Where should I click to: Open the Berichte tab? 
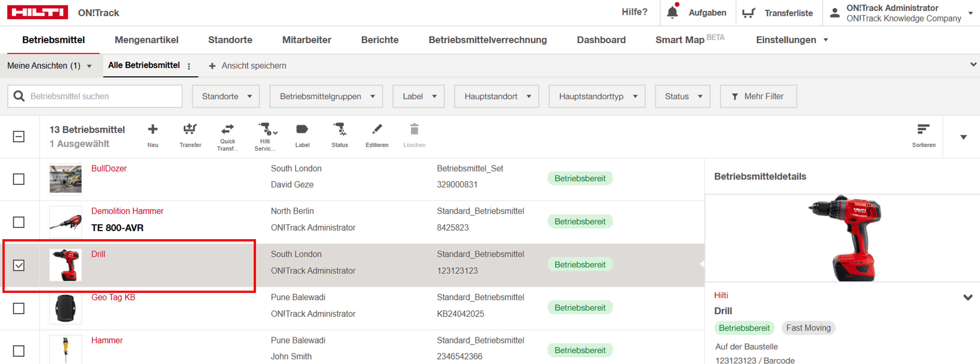point(380,40)
